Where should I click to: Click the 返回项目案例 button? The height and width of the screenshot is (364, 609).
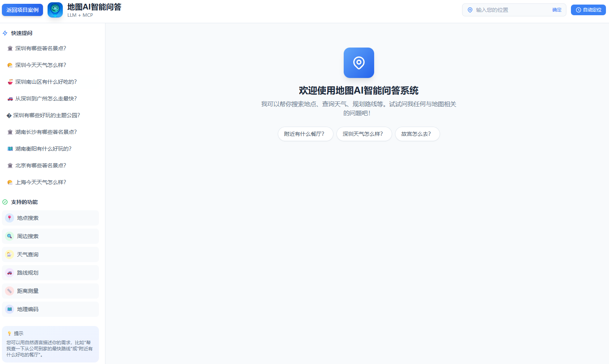point(22,10)
